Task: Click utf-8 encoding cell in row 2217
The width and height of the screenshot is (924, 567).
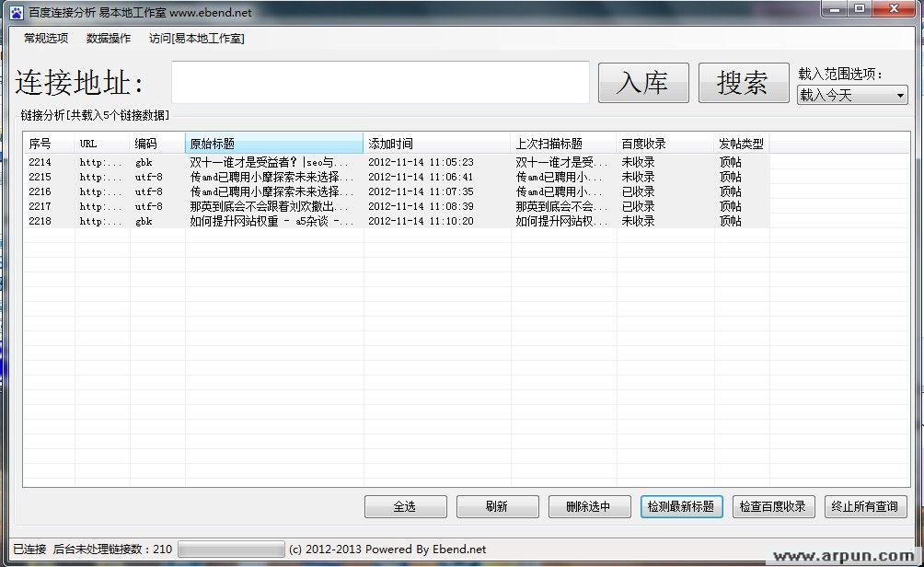Action: pos(148,206)
